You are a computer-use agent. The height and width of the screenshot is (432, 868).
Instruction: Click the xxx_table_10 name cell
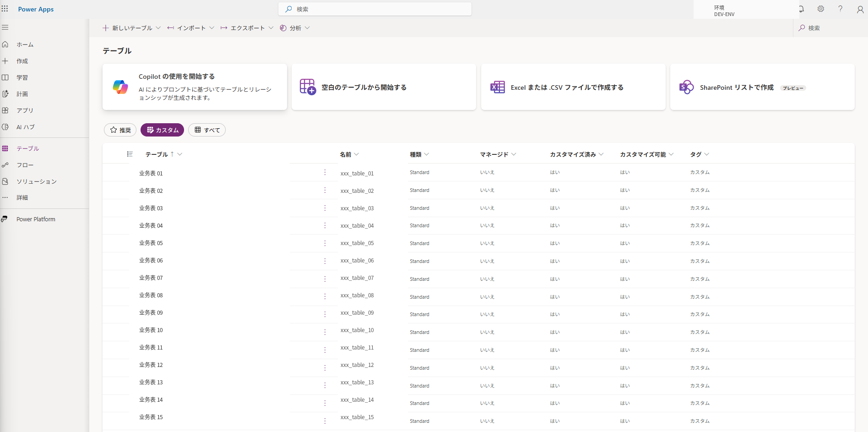(x=357, y=330)
